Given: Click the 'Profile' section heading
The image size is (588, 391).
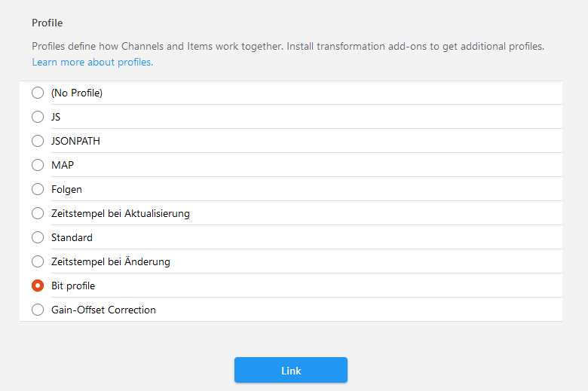Looking at the screenshot, I should click(47, 23).
